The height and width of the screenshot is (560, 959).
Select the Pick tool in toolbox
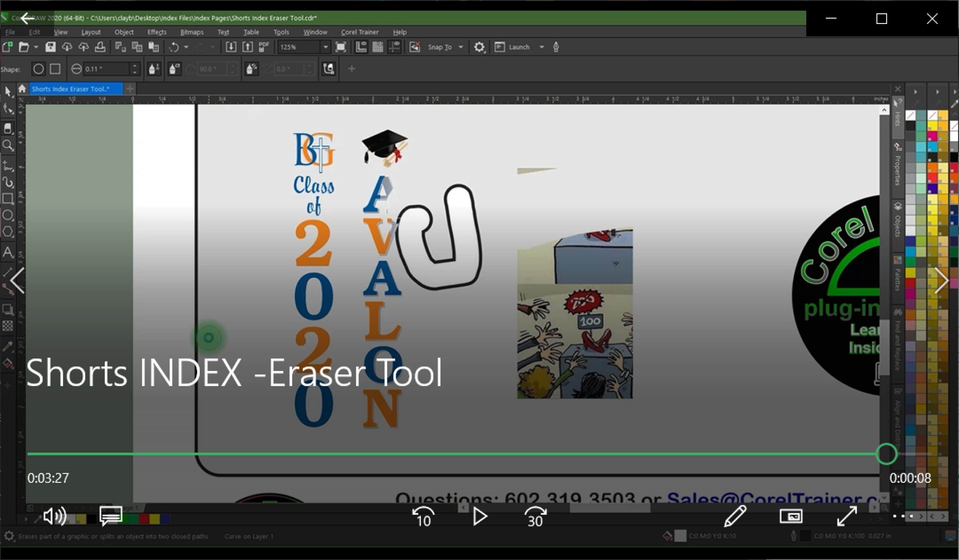tap(8, 92)
